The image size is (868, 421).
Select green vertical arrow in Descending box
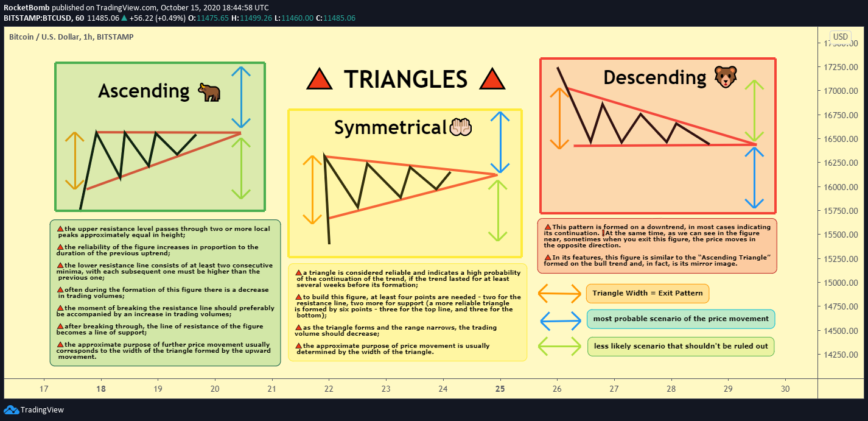(755, 110)
